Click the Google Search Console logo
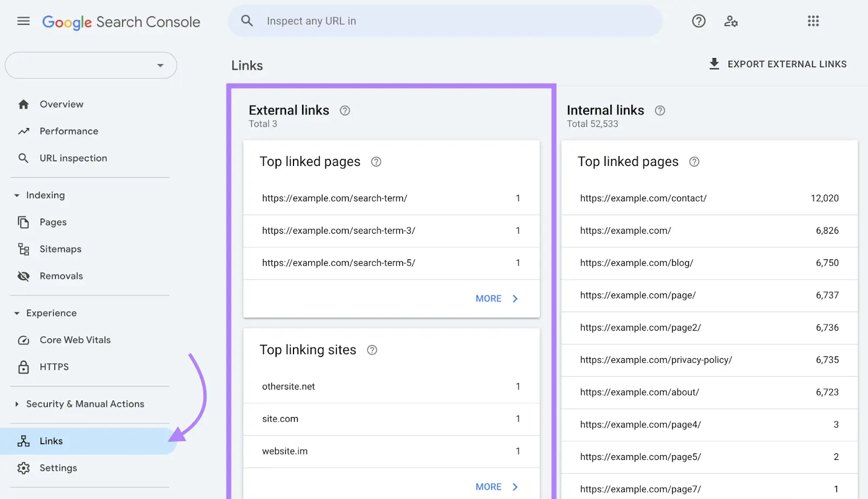The width and height of the screenshot is (868, 499). [x=121, y=22]
